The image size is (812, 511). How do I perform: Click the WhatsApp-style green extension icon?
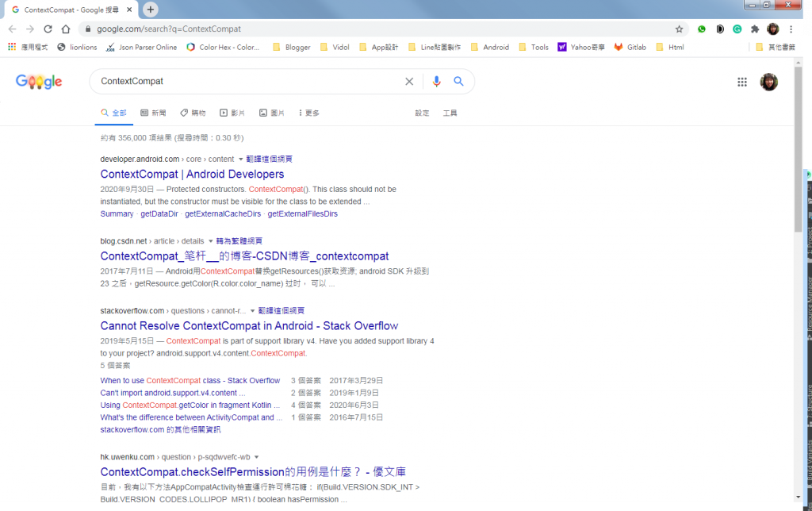pos(702,29)
